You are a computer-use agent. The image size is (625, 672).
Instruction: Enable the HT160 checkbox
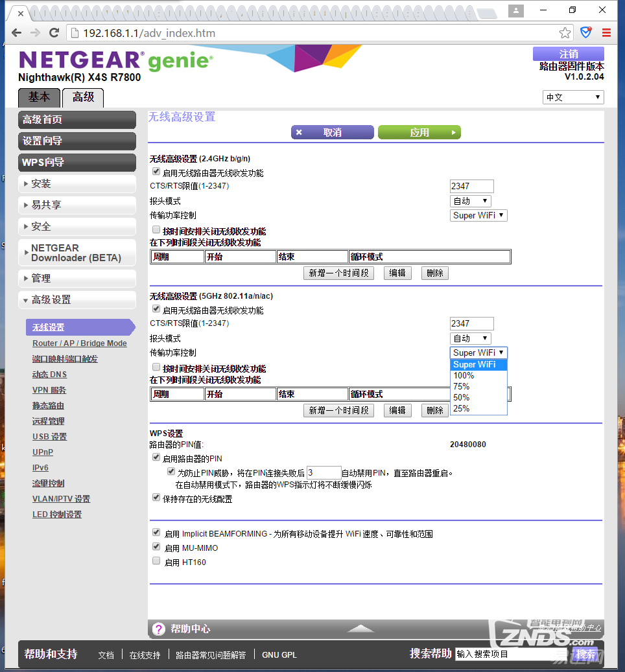click(x=156, y=561)
